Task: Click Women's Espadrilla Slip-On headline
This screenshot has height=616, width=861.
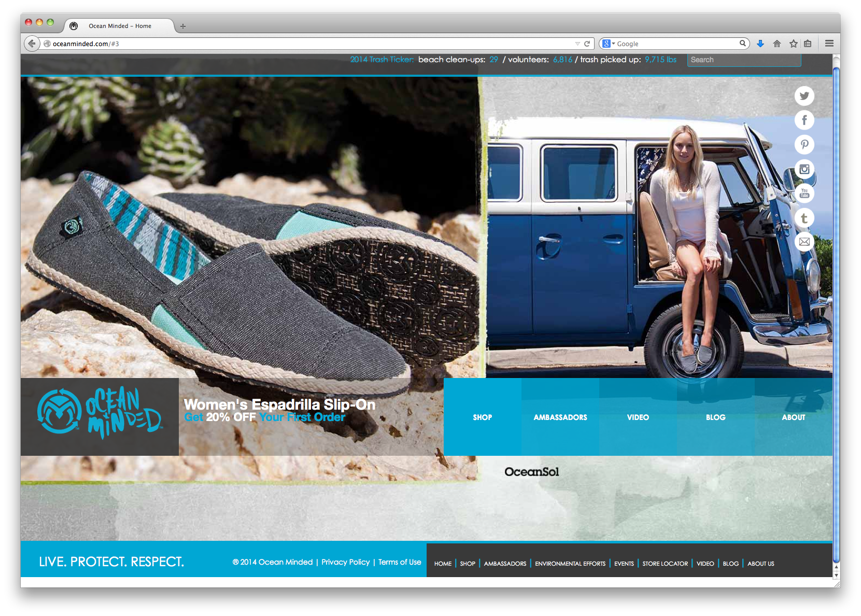Action: tap(279, 404)
